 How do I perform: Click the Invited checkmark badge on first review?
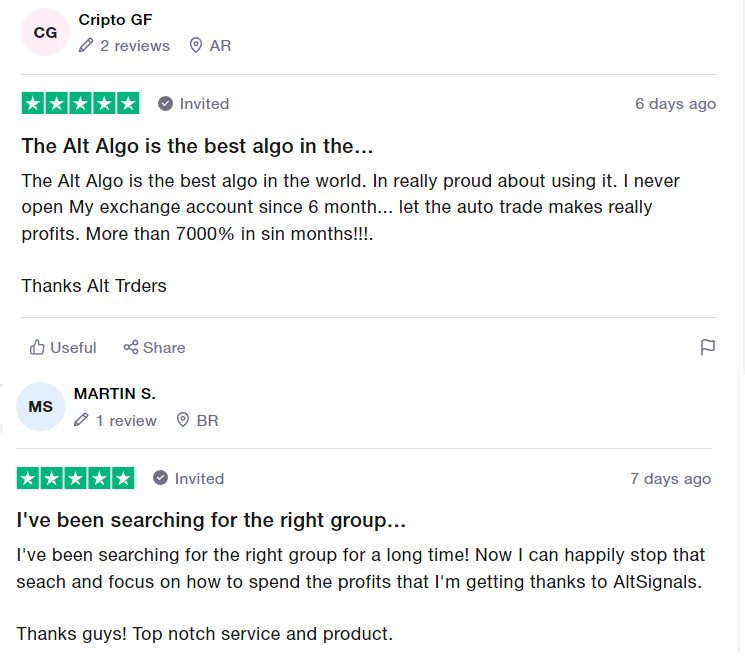point(165,104)
